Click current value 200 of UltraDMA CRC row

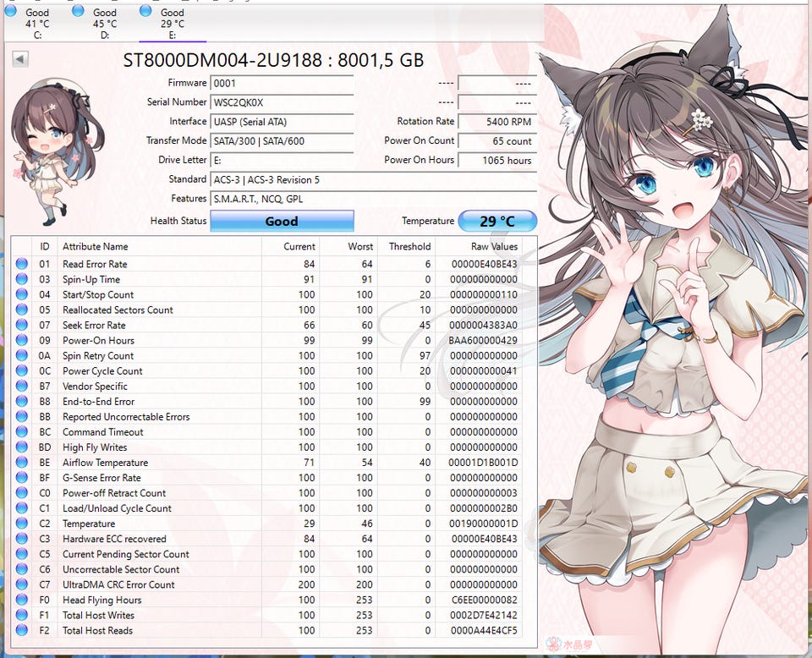pyautogui.click(x=306, y=584)
